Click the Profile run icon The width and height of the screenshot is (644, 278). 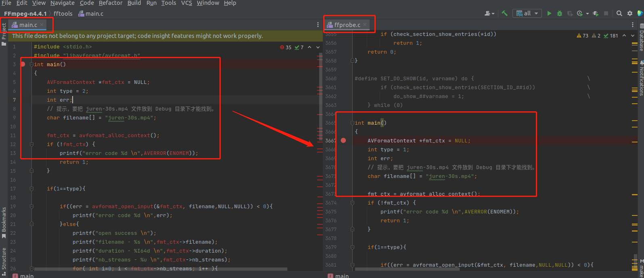tap(580, 13)
